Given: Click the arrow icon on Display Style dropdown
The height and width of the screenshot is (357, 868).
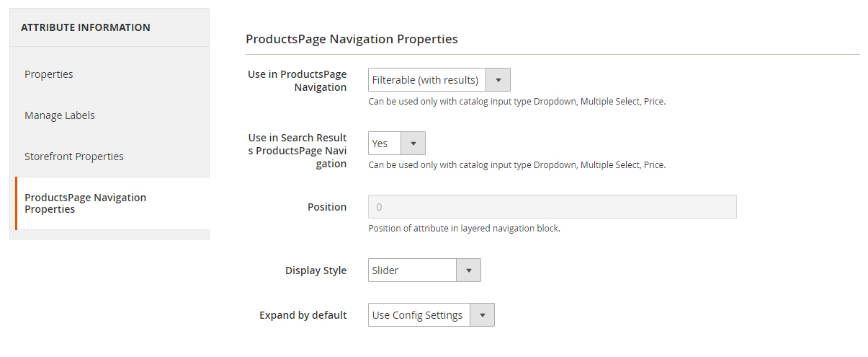Looking at the screenshot, I should tap(468, 270).
